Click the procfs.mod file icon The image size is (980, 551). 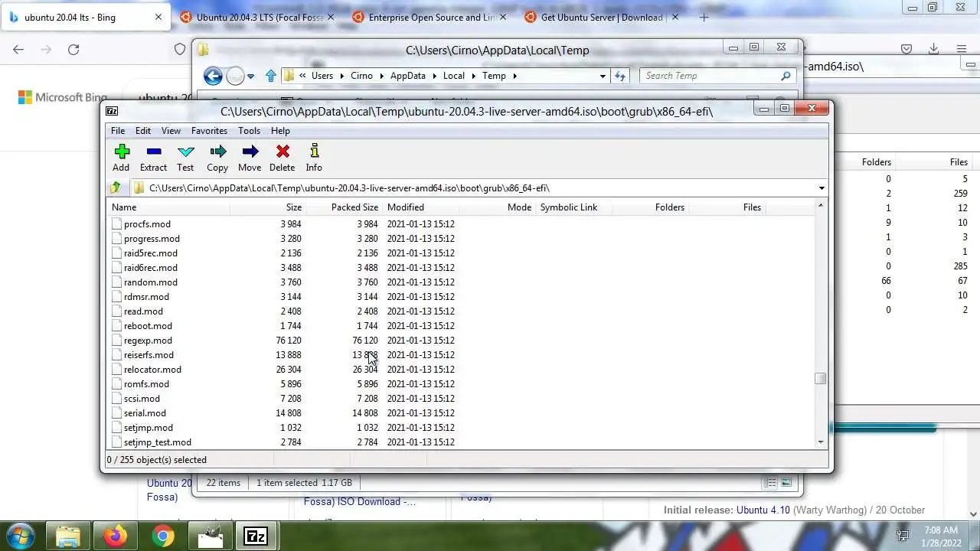(x=116, y=224)
